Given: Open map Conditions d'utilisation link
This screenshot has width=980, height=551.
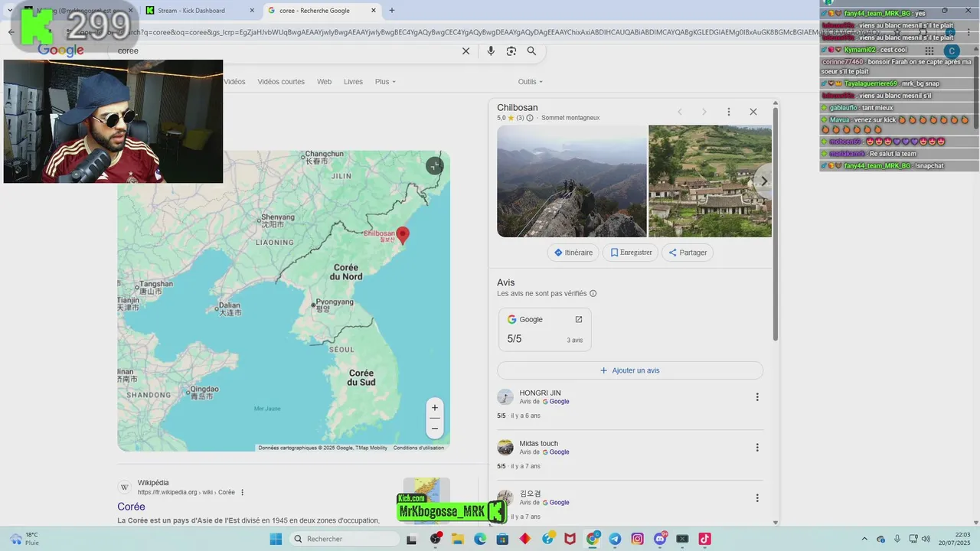Looking at the screenshot, I should pos(419,448).
